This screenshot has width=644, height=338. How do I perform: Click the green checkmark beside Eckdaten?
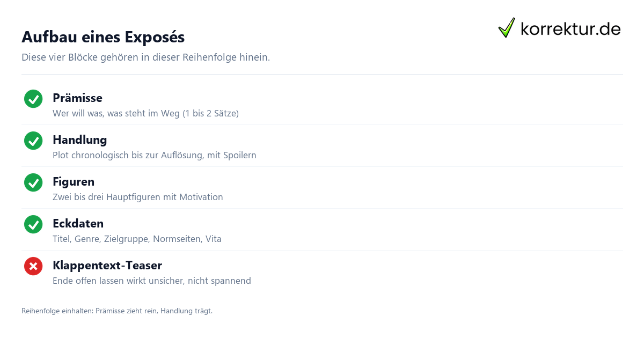click(33, 224)
